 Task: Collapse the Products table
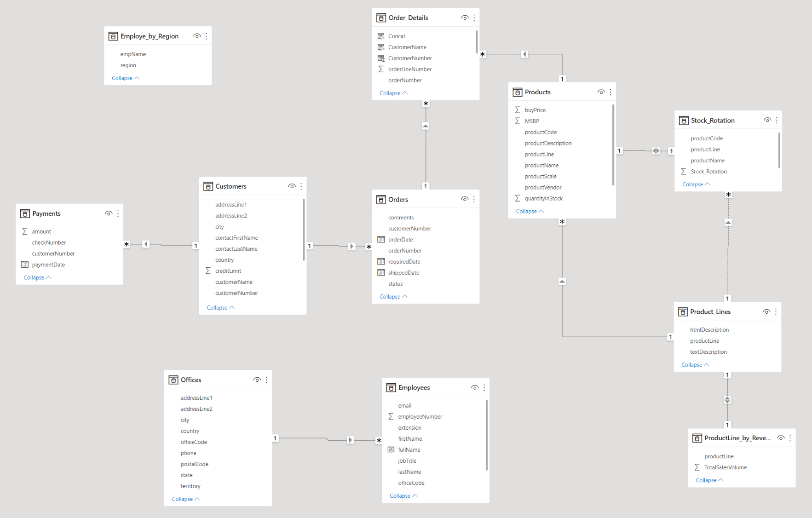[530, 211]
